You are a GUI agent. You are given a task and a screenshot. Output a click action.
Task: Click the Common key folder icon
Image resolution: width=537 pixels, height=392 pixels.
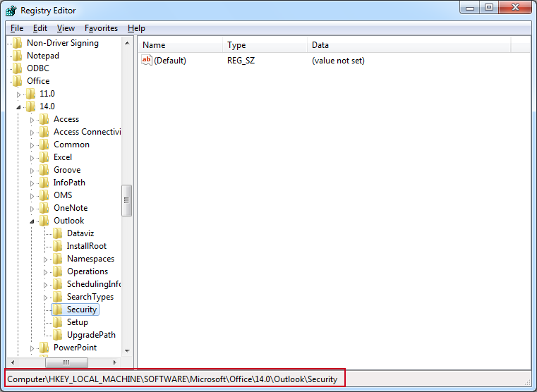[44, 145]
